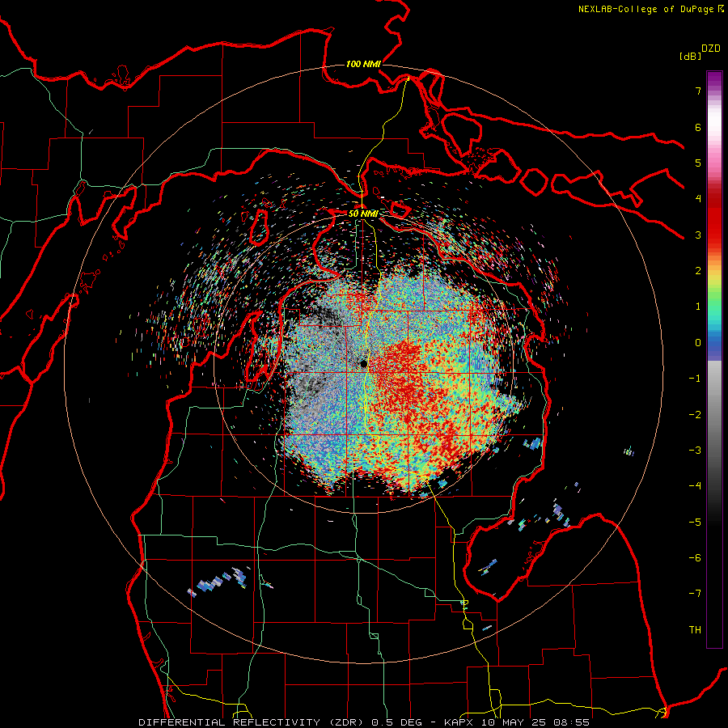
Task: Click the -3 value on the color scale
Action: pos(695,451)
